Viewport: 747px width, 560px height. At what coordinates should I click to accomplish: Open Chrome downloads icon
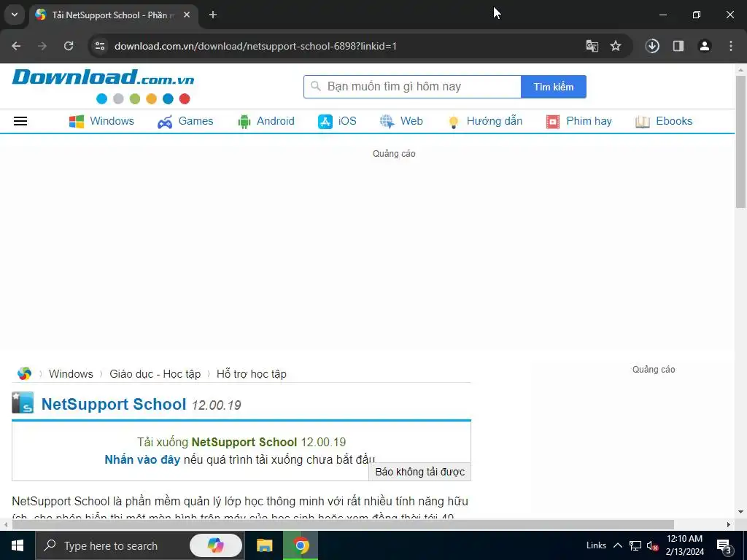click(x=652, y=46)
